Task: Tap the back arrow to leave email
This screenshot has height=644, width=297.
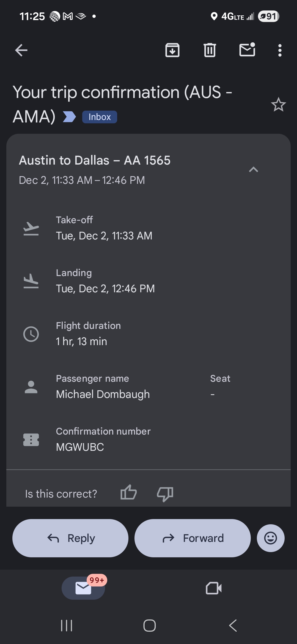Action: tap(21, 50)
